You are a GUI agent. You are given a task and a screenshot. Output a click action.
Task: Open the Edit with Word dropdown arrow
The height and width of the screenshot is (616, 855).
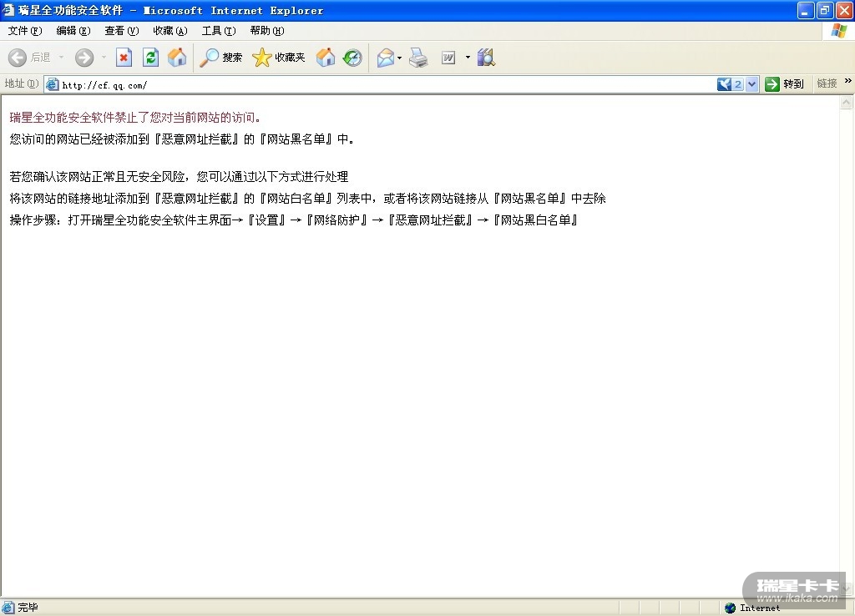coord(468,58)
